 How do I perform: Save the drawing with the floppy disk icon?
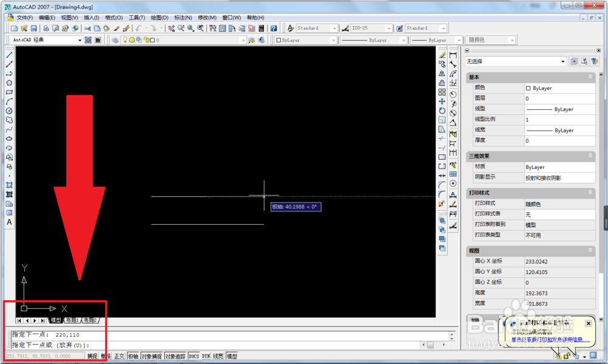tap(33, 29)
